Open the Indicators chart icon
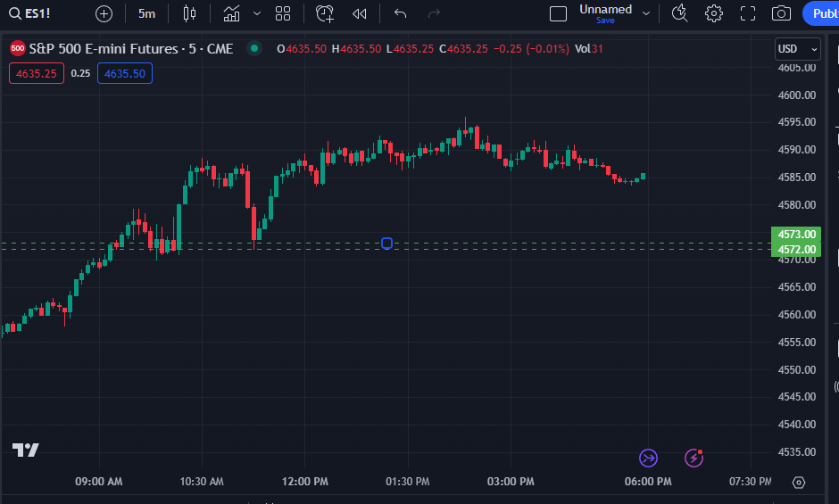Viewport: 839px width, 504px height. click(x=231, y=14)
